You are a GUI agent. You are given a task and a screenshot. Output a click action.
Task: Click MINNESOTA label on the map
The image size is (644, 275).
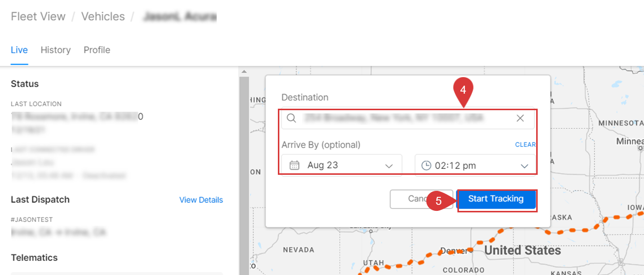click(620, 123)
